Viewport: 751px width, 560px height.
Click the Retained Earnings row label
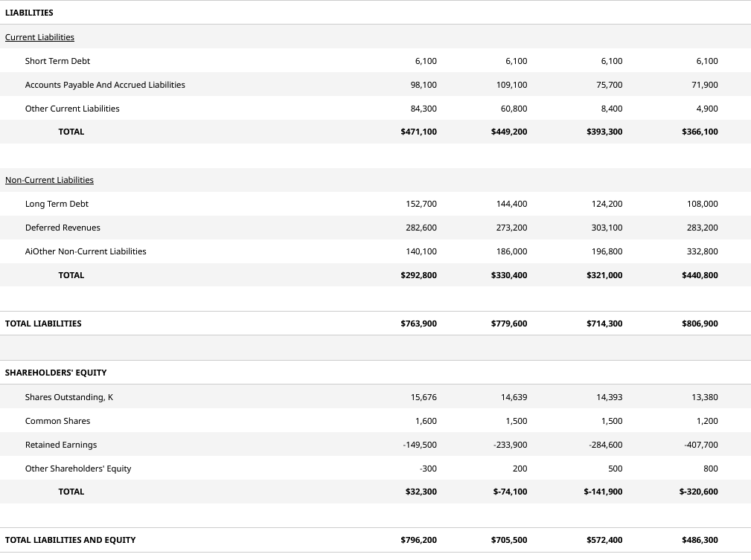[x=61, y=445]
